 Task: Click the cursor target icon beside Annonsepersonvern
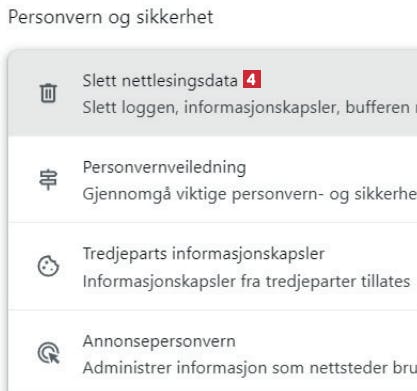49,353
